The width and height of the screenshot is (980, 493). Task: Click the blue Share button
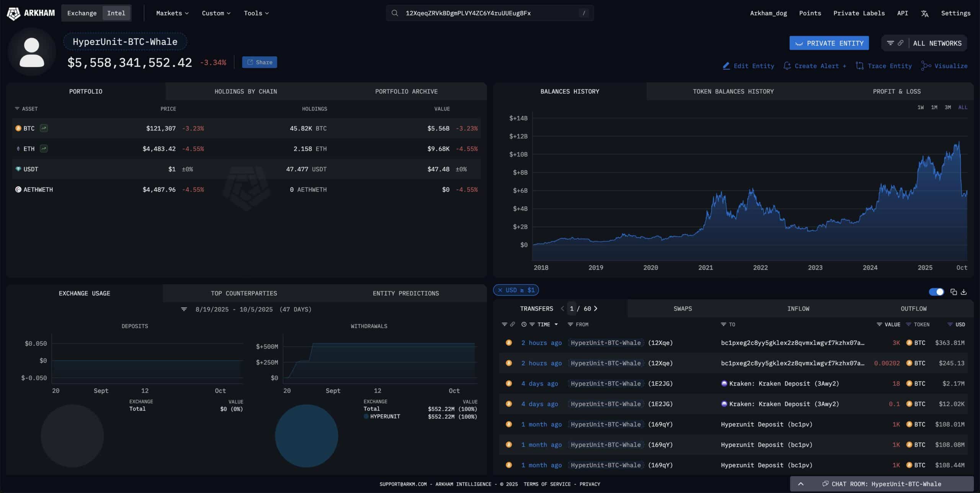click(260, 62)
